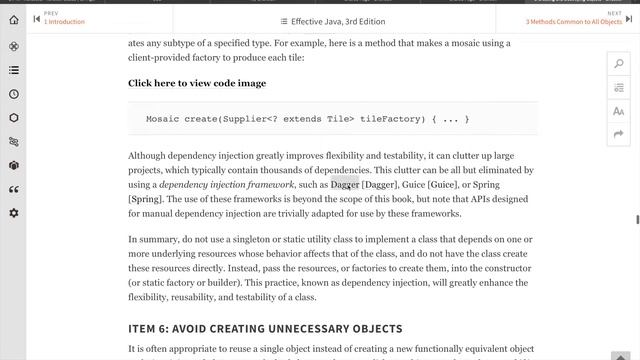
Task: Open the highlights quote icon
Action: click(x=13, y=189)
